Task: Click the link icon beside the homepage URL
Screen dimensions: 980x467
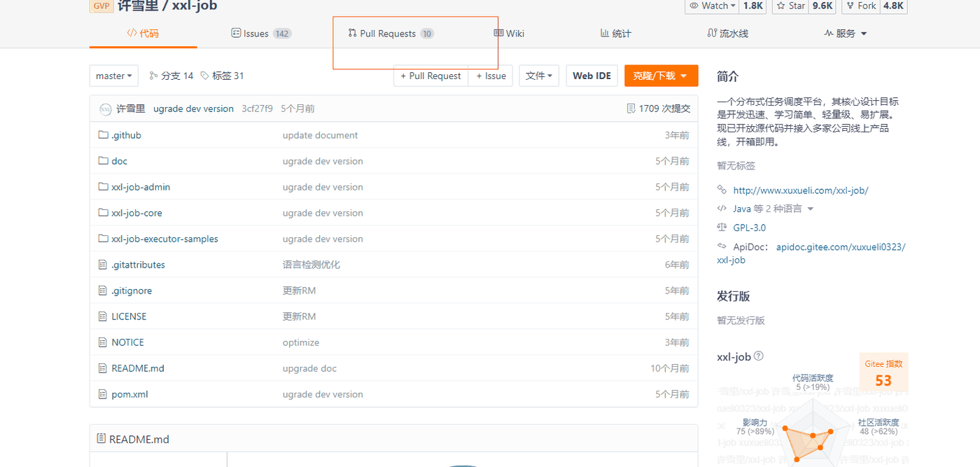Action: pos(722,190)
